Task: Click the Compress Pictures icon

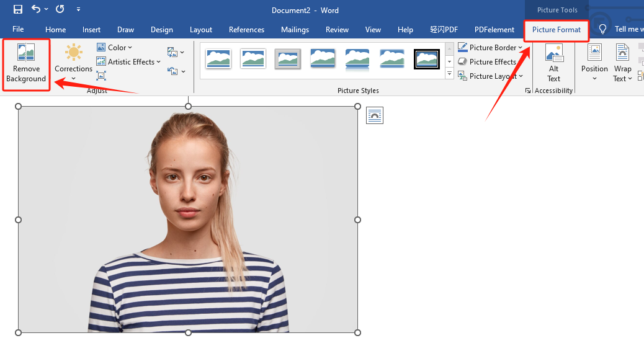Action: pyautogui.click(x=101, y=76)
